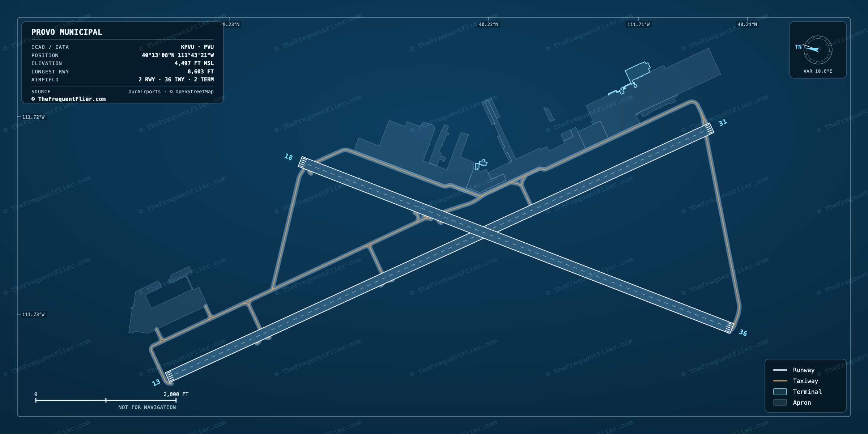This screenshot has height=434, width=868.
Task: Click the ICAO / IATA field label
Action: 50,47
